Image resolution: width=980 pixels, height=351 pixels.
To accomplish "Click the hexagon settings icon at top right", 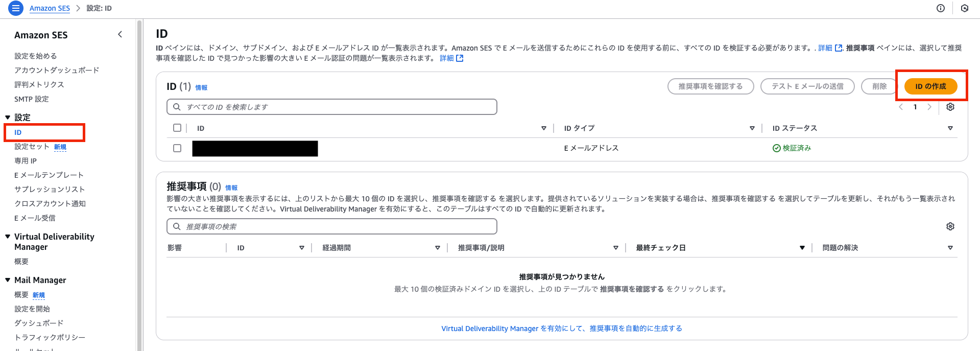I will tap(964, 8).
